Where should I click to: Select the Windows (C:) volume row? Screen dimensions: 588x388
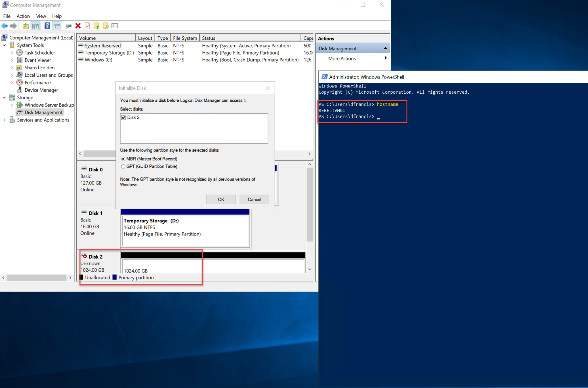point(195,60)
